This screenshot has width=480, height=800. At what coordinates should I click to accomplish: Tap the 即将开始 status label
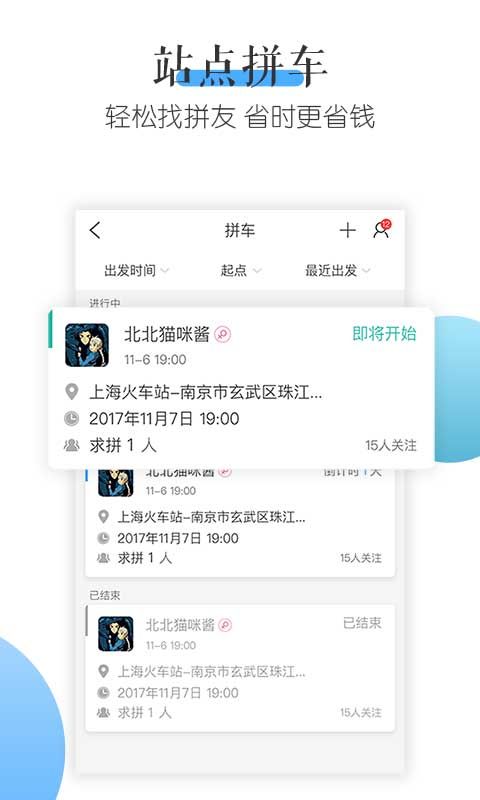384,334
